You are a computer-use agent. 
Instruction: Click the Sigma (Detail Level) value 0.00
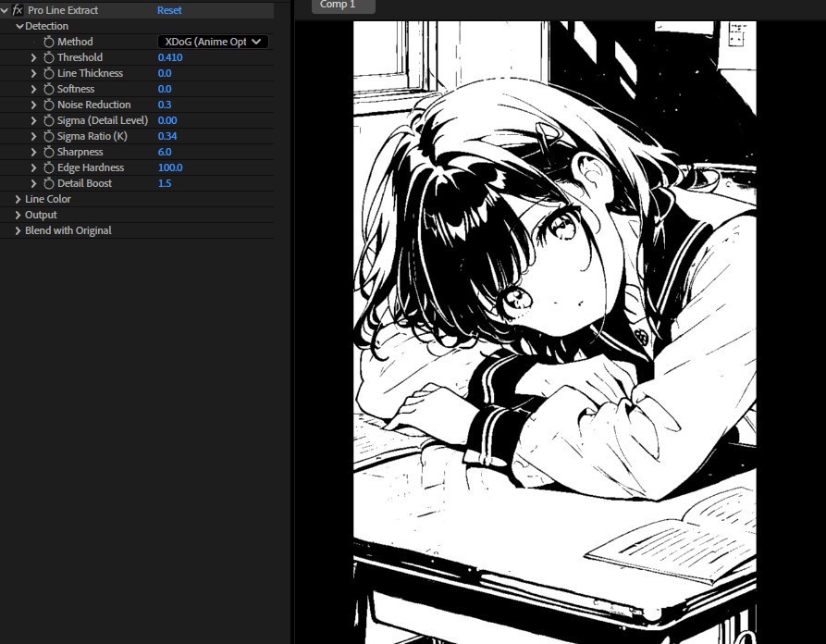(167, 120)
